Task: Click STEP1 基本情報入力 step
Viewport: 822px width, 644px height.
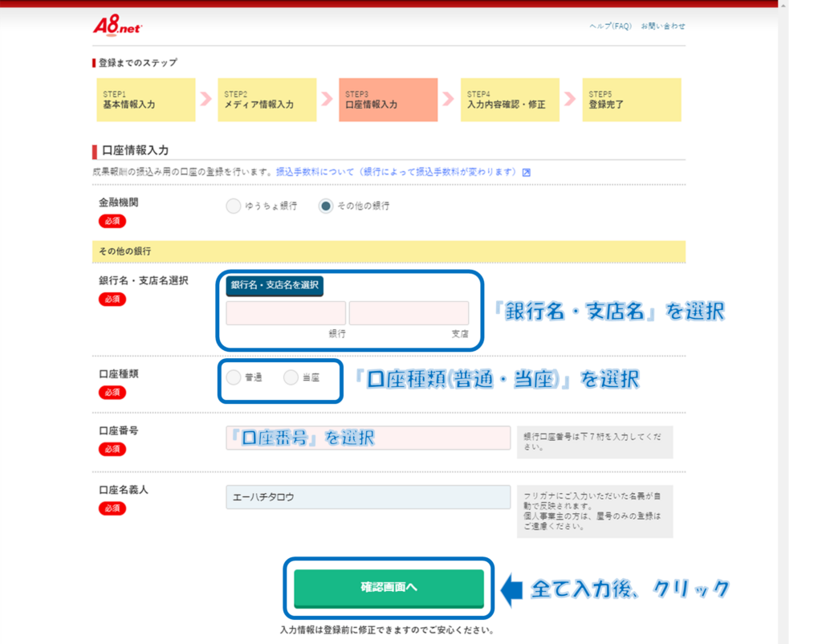Action: 145,100
